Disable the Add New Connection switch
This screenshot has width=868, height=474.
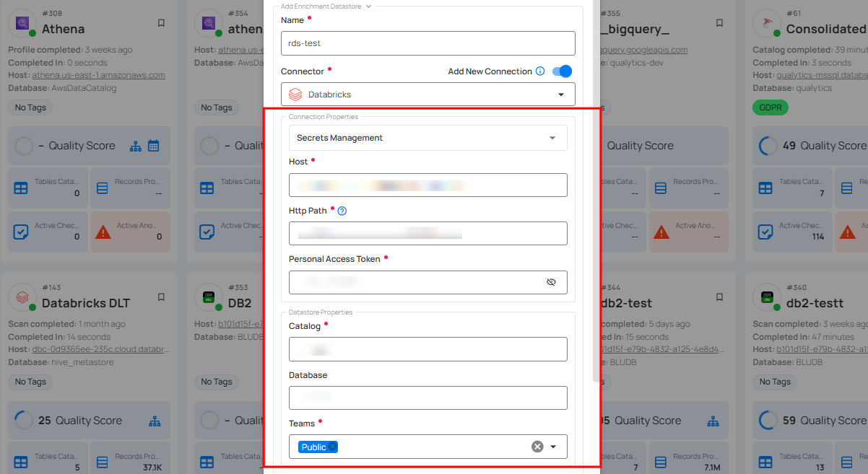click(x=560, y=71)
